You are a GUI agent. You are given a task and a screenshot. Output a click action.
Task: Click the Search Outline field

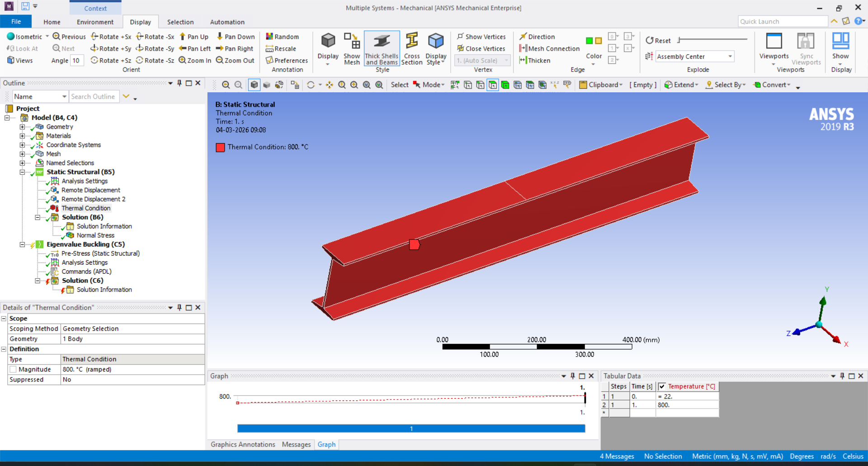tap(94, 96)
